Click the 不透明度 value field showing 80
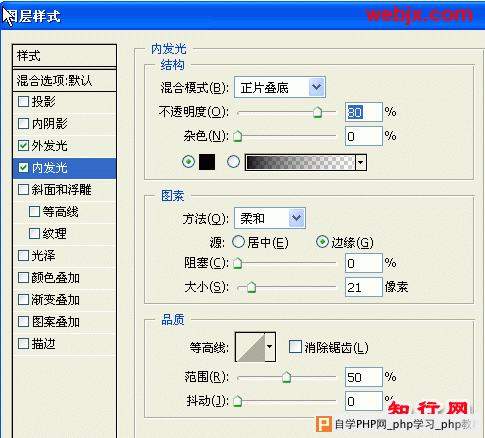 (363, 112)
